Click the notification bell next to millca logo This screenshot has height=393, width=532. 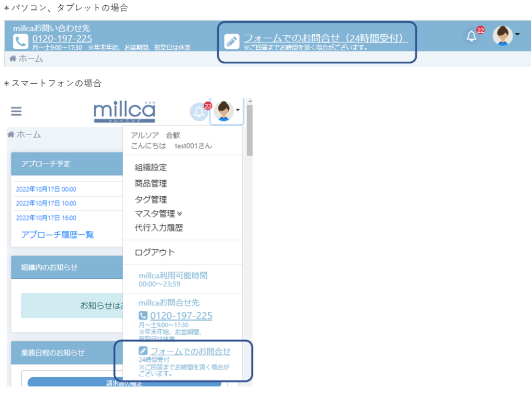tap(198, 112)
